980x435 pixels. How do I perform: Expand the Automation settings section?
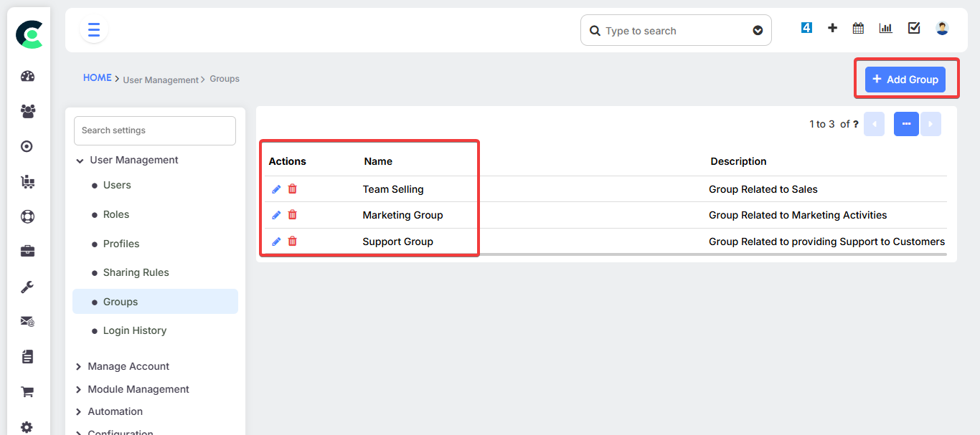tap(79, 412)
